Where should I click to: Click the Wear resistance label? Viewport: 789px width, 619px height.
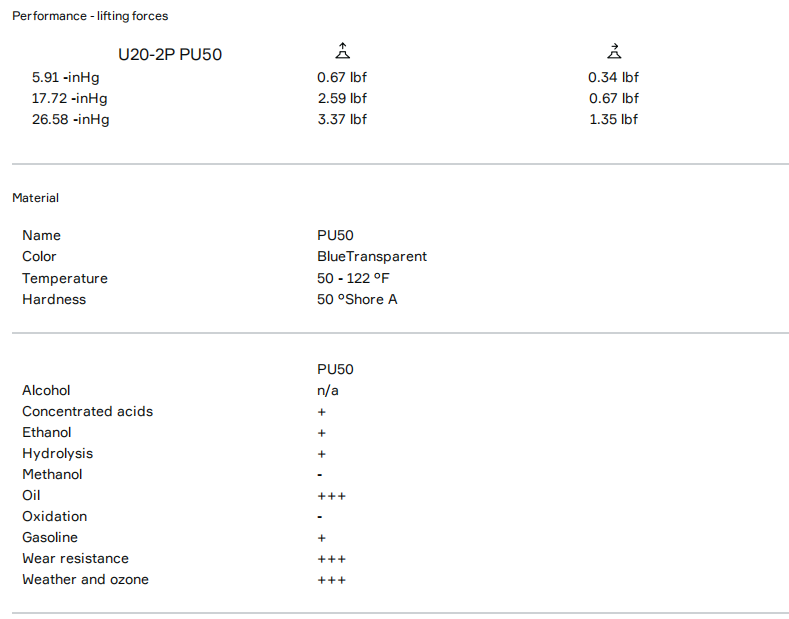75,558
